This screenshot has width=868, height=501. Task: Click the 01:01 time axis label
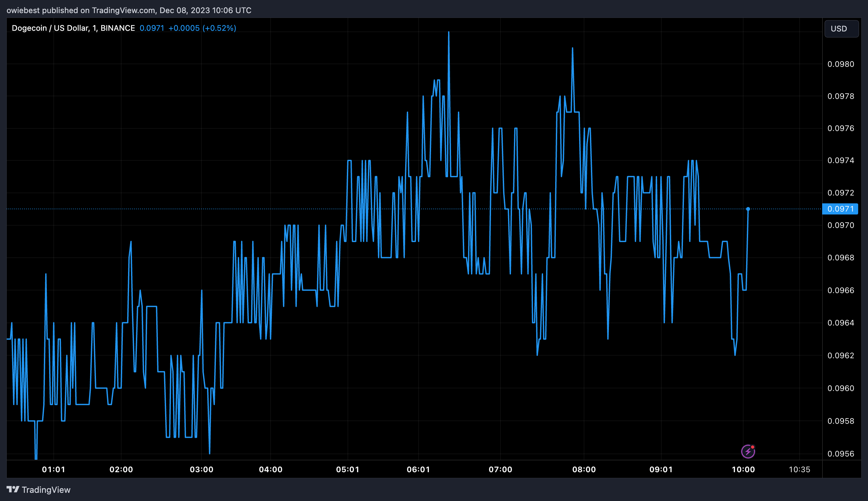[53, 469]
